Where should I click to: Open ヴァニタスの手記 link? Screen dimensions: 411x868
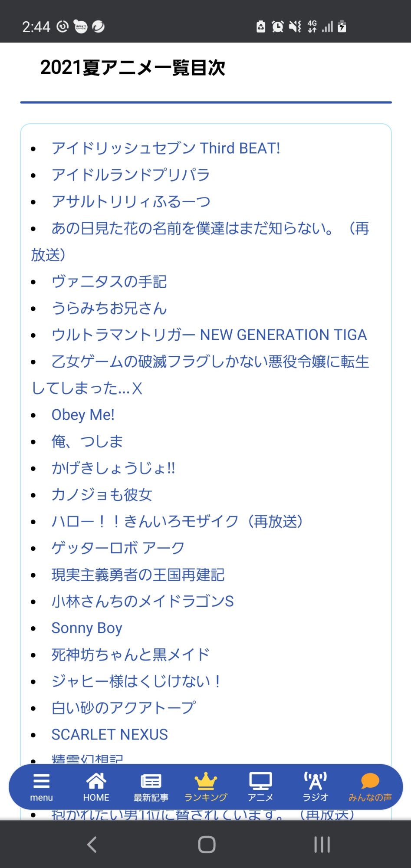pyautogui.click(x=109, y=282)
